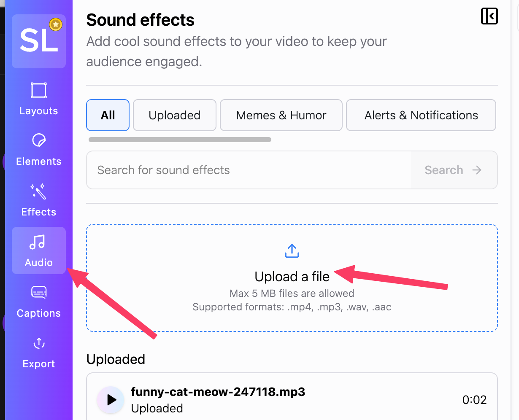
Task: Click the category tabs horizontal scrollbar
Action: pyautogui.click(x=180, y=140)
